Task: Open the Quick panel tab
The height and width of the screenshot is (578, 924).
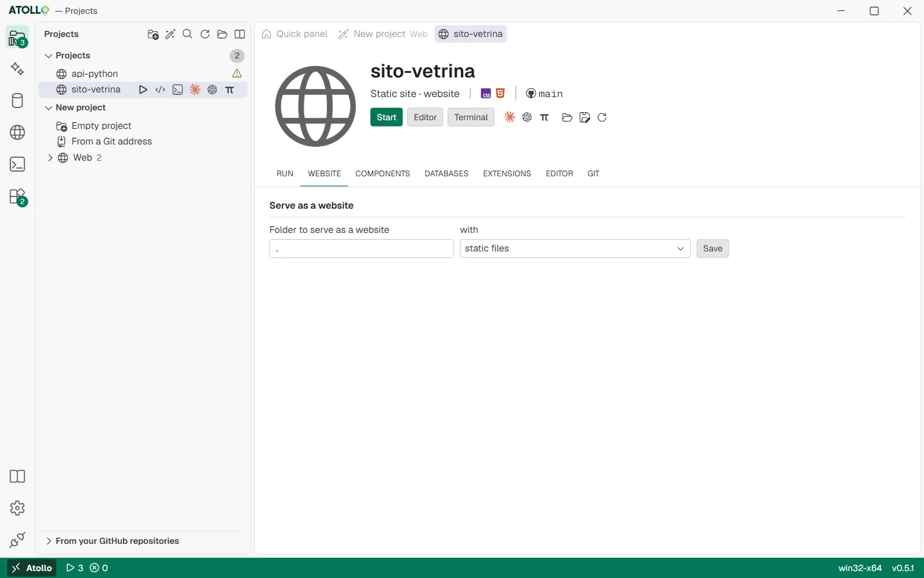Action: pos(295,34)
